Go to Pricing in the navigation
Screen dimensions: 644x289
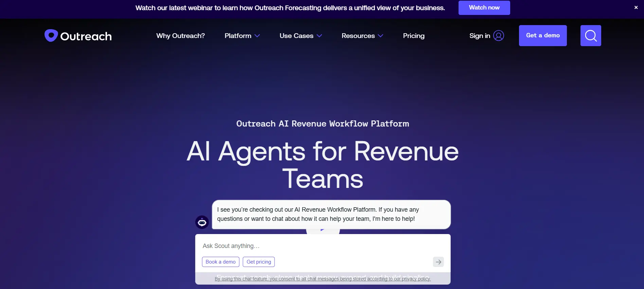[413, 36]
